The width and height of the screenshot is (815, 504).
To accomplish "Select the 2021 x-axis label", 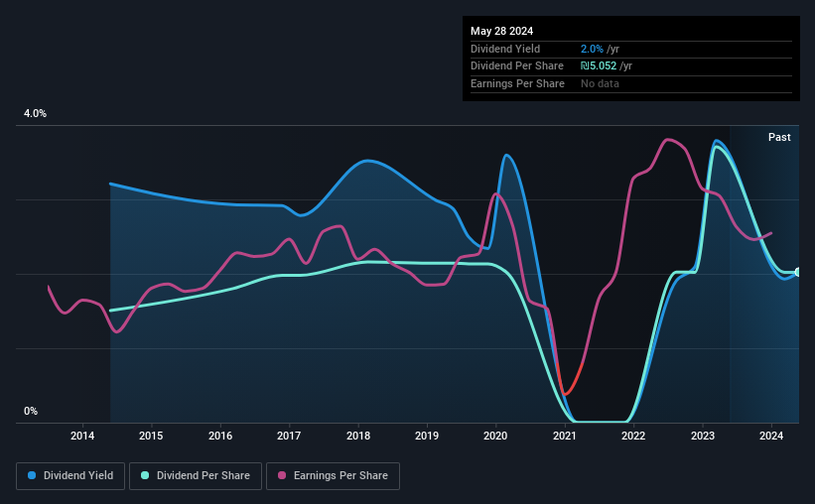I will (x=565, y=436).
